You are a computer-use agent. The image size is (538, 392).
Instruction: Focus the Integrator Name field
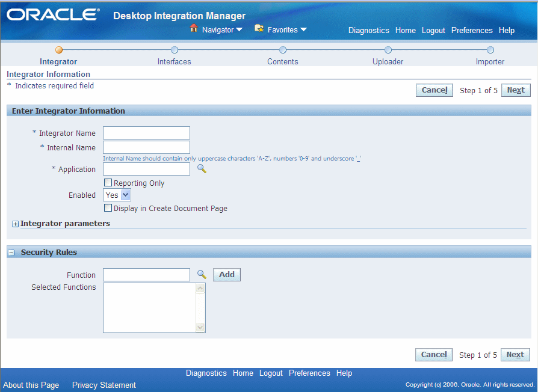tap(146, 133)
